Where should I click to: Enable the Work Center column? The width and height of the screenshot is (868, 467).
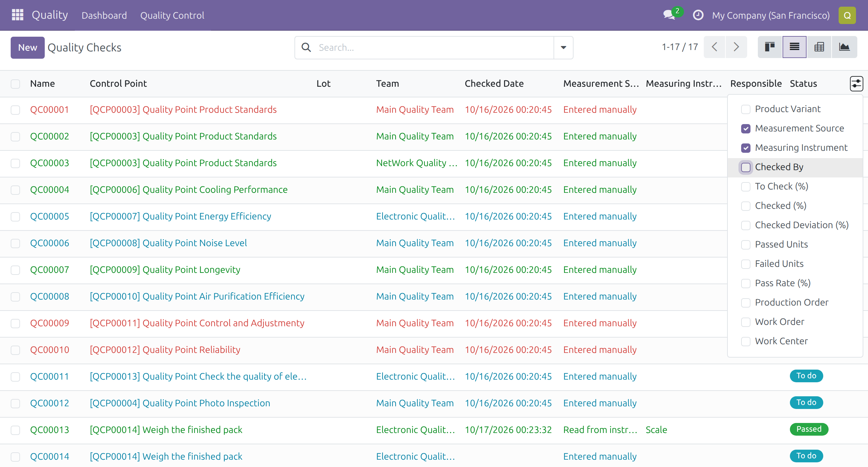745,342
